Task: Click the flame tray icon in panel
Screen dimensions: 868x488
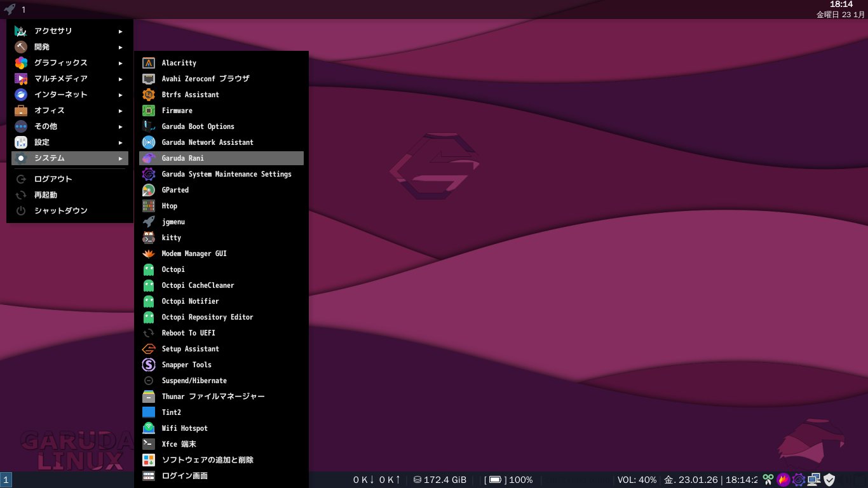Action: (783, 480)
